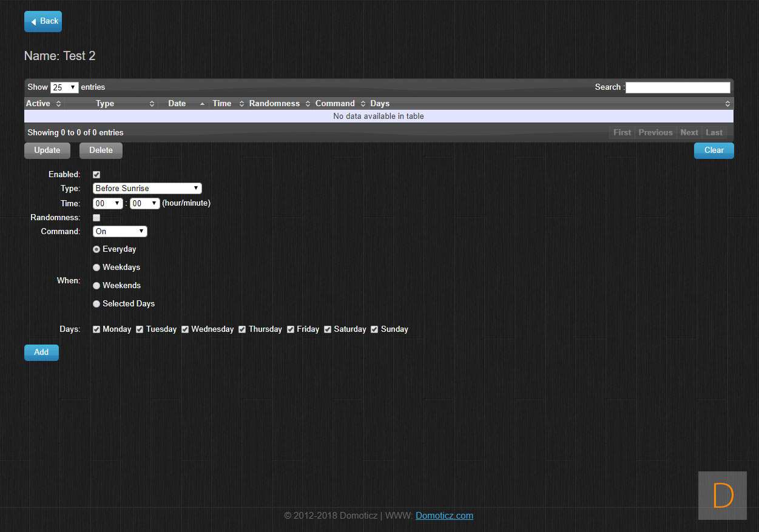Sort table by Randomness column
Viewport: 759px width, 532px height.
(279, 104)
